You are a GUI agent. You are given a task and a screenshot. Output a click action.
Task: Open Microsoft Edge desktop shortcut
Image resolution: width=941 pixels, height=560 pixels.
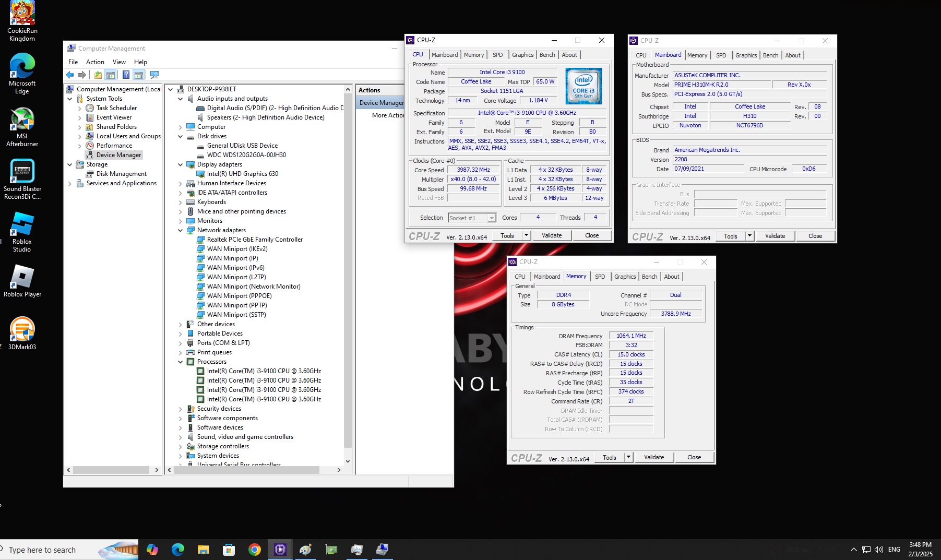22,74
